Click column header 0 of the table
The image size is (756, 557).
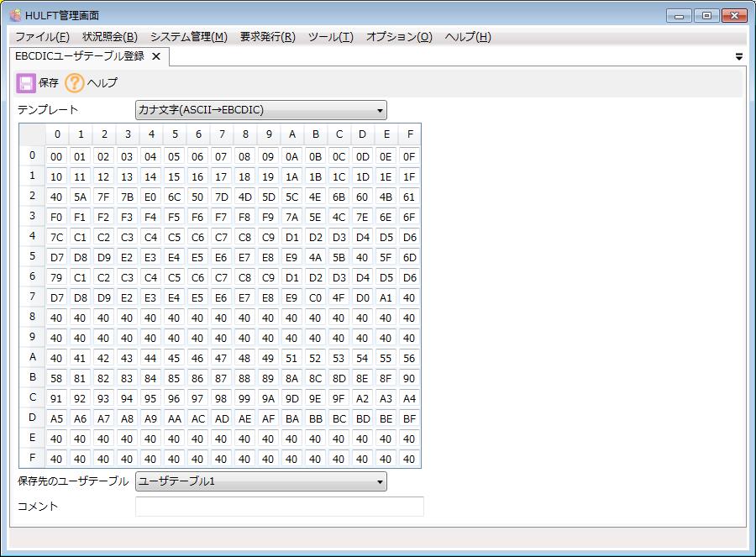(57, 134)
